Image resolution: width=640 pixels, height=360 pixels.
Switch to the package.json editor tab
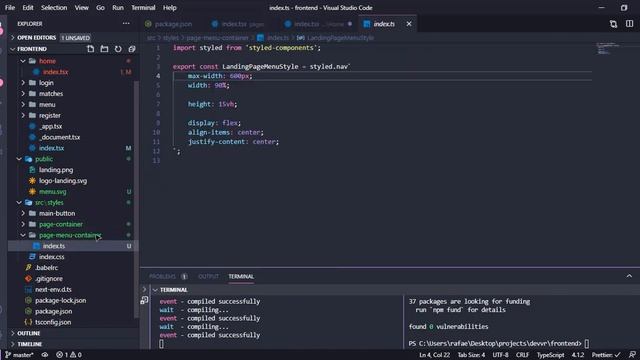[169, 24]
